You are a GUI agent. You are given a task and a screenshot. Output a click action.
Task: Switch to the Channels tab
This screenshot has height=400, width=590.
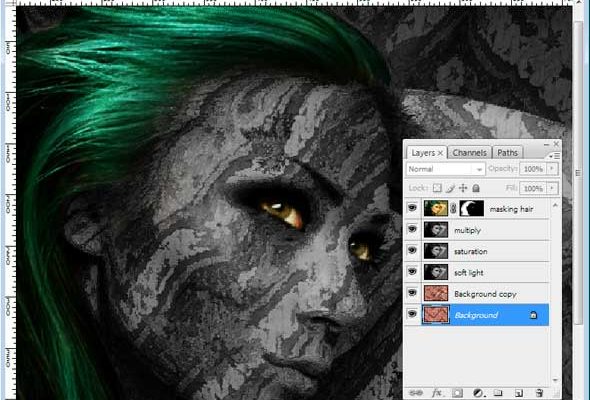point(469,152)
